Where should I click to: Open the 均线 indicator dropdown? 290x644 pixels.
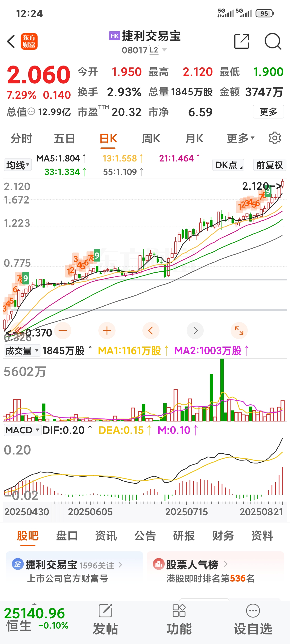[x=18, y=165]
